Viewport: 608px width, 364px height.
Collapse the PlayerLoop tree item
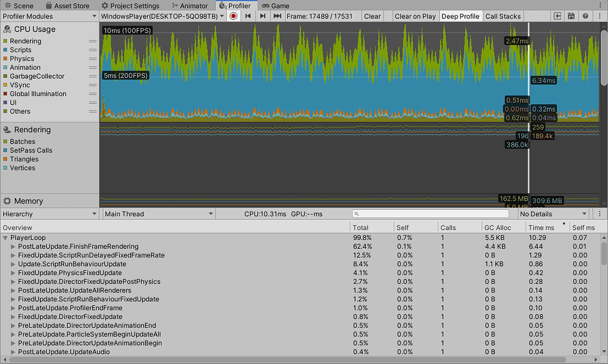[5, 238]
